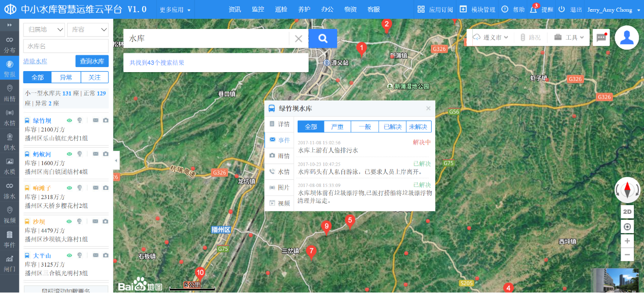Image resolution: width=644 pixels, height=293 pixels.
Task: Click the map zoom-in plus button
Action: point(627,241)
